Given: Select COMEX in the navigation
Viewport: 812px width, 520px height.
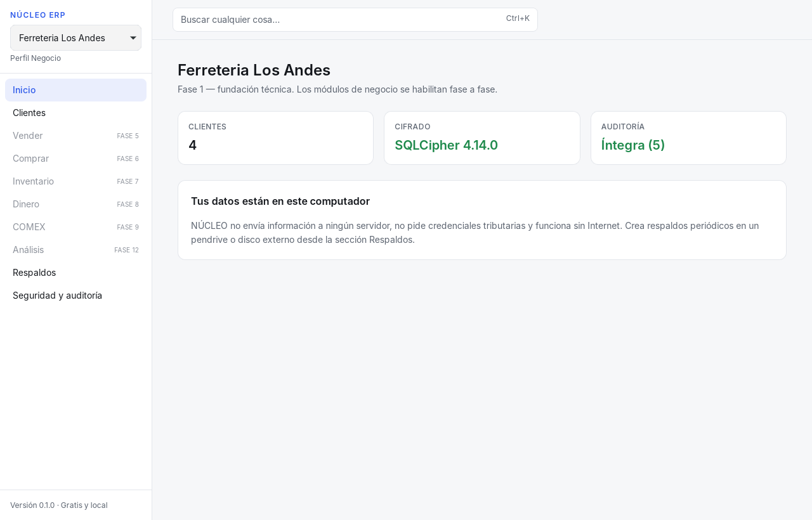Looking at the screenshot, I should [x=75, y=227].
